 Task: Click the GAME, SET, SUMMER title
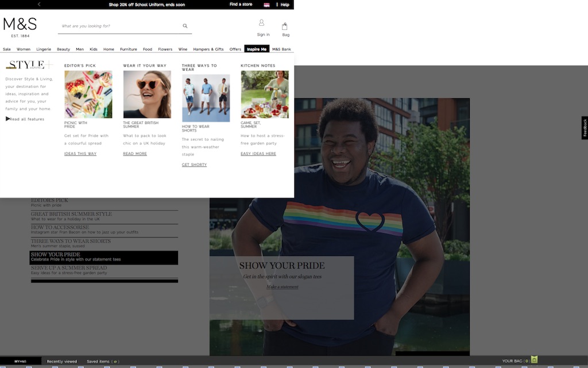[x=251, y=125]
